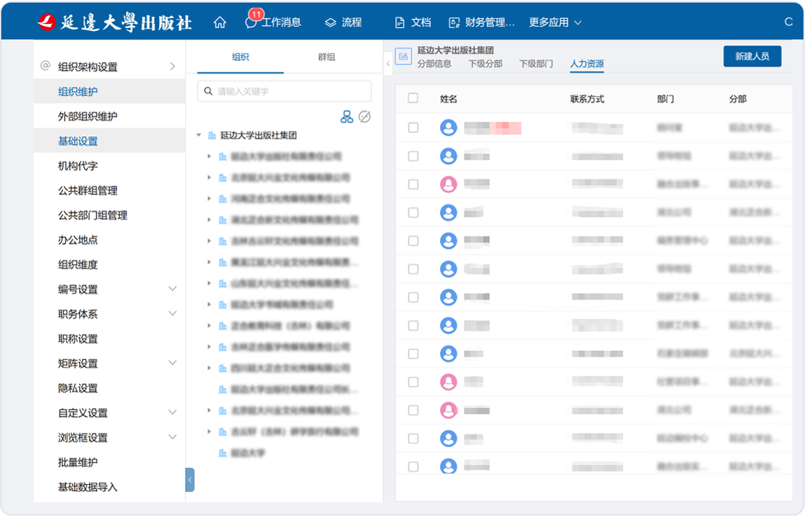Click the panel collapse arrow beside tabs
The image size is (812, 524).
388,64
